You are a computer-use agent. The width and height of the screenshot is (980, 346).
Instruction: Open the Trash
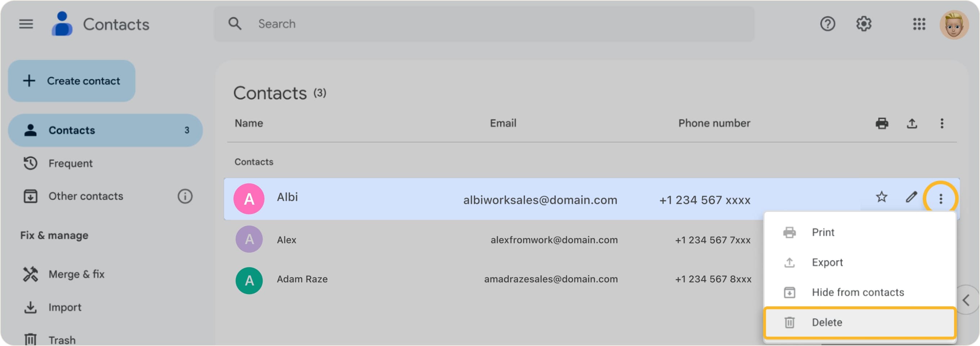pos(62,339)
